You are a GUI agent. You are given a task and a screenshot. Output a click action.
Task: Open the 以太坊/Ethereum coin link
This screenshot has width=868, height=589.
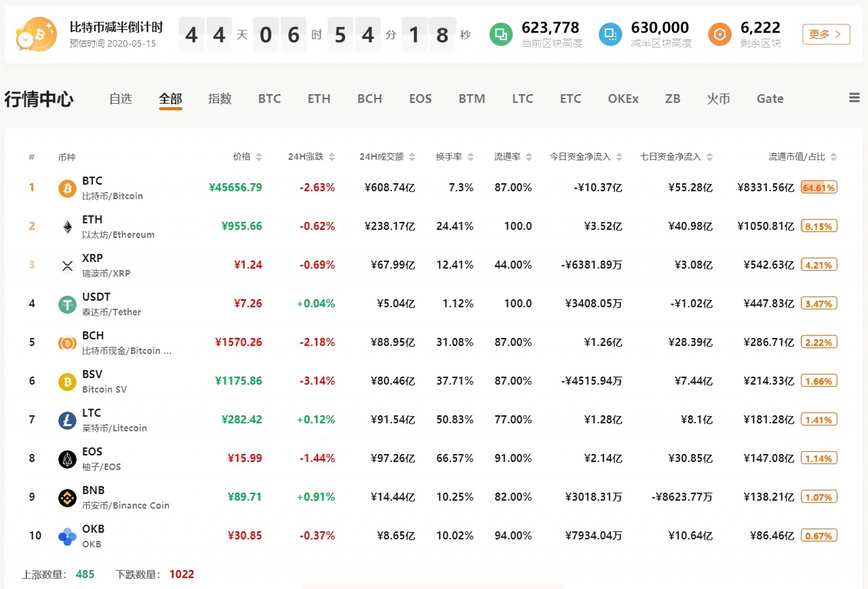[118, 234]
